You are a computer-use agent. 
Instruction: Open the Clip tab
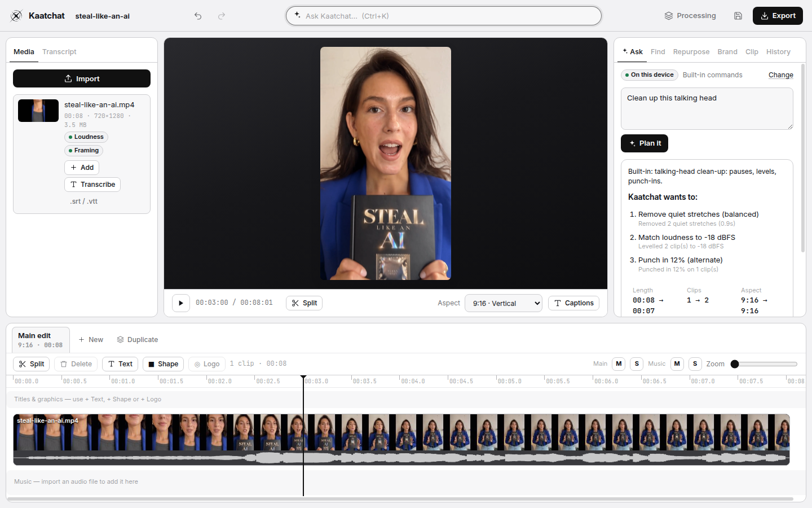pos(752,52)
